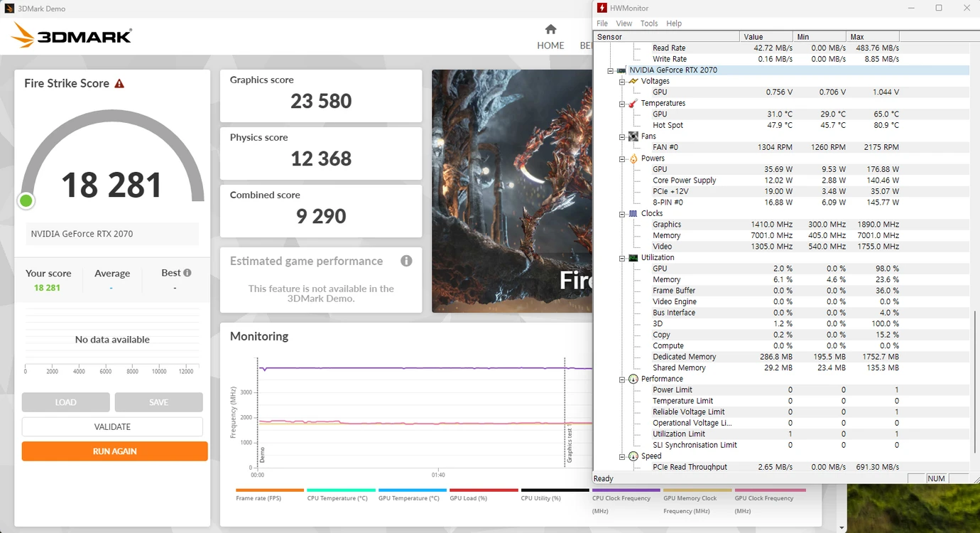This screenshot has width=980, height=533.
Task: Click the NVIDIA GeForce RTX 2070 device icon
Action: (621, 70)
